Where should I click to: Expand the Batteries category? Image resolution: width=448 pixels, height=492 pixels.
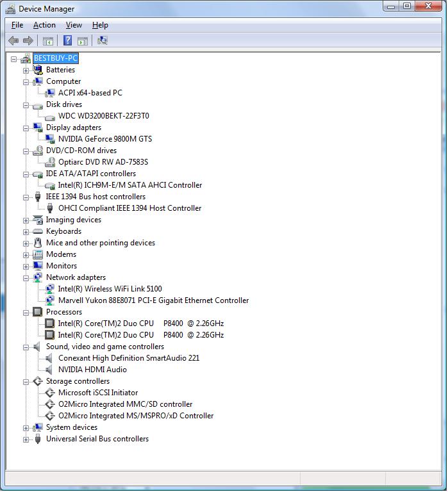click(26, 70)
